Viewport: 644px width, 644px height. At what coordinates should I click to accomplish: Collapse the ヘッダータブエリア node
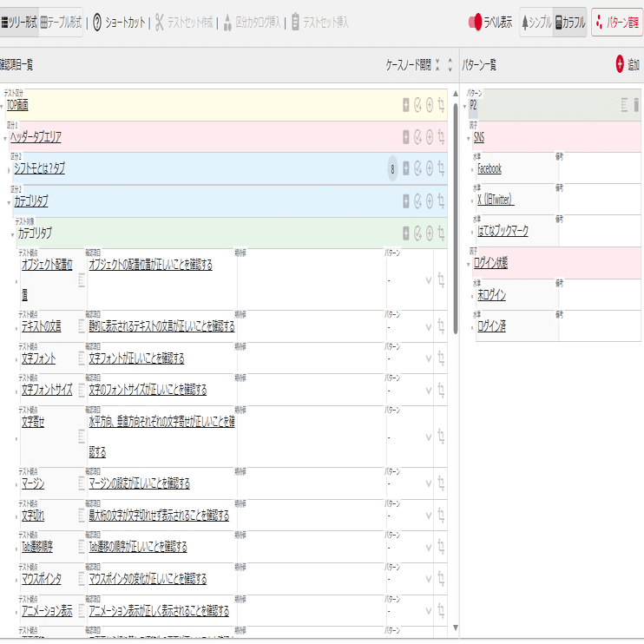pos(5,139)
